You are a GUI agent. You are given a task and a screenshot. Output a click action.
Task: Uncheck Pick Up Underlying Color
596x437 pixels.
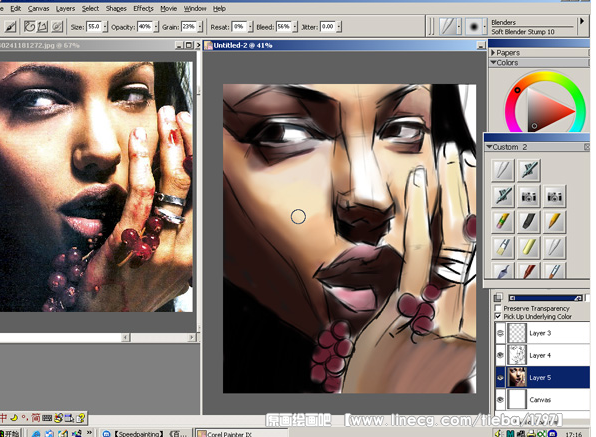[498, 316]
